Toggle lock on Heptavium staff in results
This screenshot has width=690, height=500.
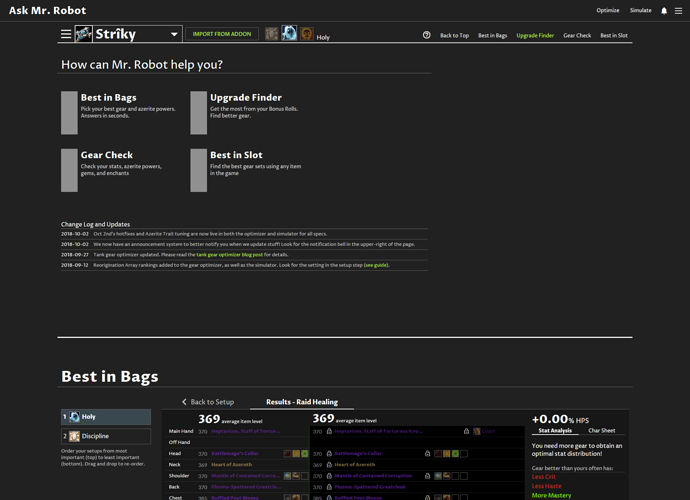click(x=329, y=431)
